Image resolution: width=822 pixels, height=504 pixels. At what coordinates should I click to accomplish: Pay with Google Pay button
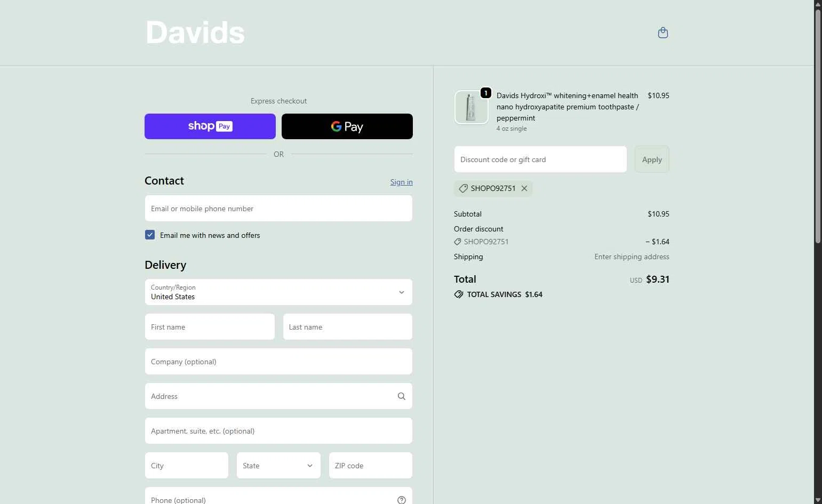point(347,126)
